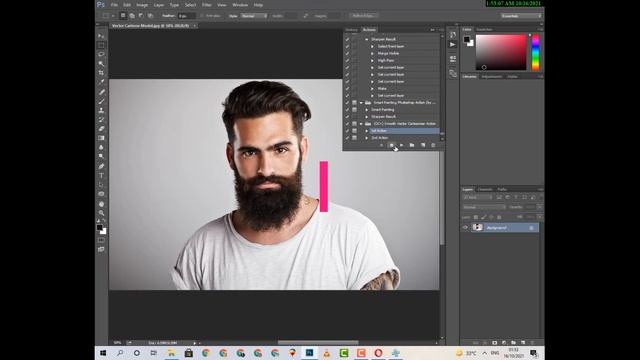Expand the Select front layer step
The height and width of the screenshot is (360, 640).
point(372,47)
